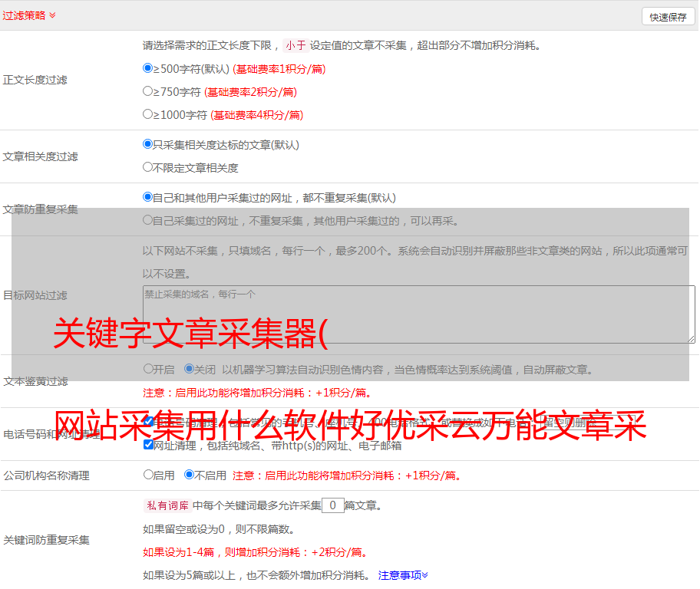Screen dimensions: 700x589
Task: Click the (基础费率4积分/篇) red text
Action: pos(256,115)
